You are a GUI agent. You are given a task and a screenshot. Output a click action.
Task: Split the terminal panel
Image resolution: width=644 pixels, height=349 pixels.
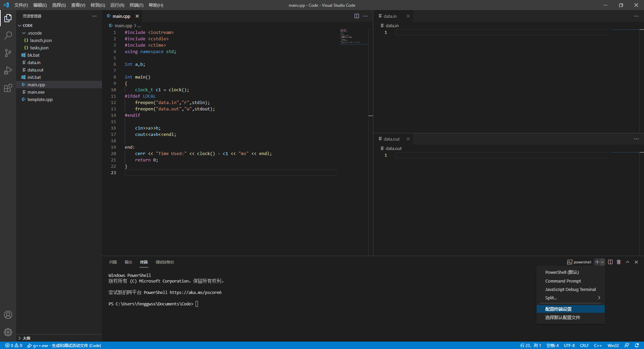click(x=610, y=262)
